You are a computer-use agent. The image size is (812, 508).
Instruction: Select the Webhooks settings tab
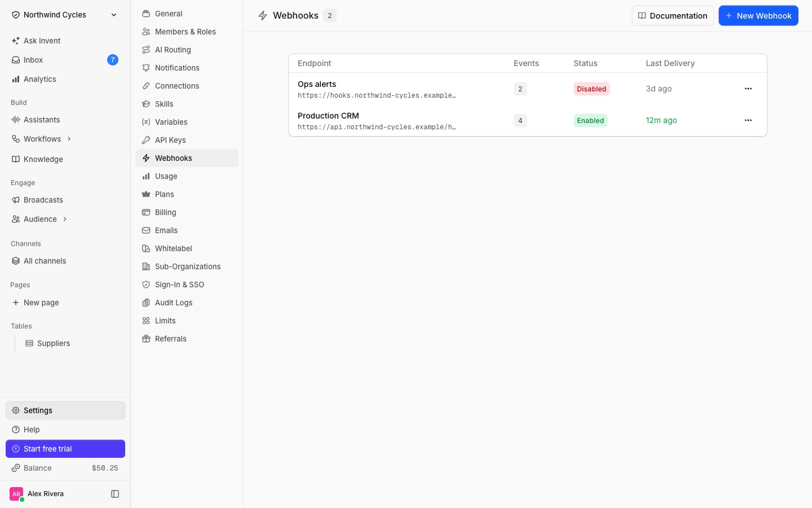[x=187, y=158]
